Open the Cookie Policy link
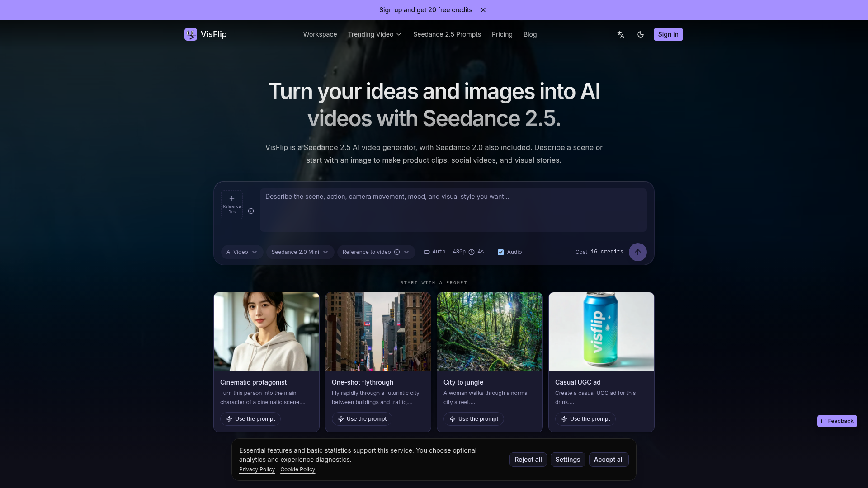This screenshot has height=488, width=868. [x=297, y=469]
